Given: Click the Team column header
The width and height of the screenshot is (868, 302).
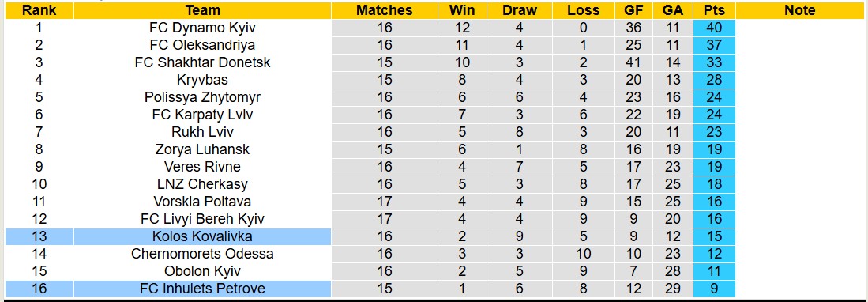Looking at the screenshot, I should (x=203, y=10).
